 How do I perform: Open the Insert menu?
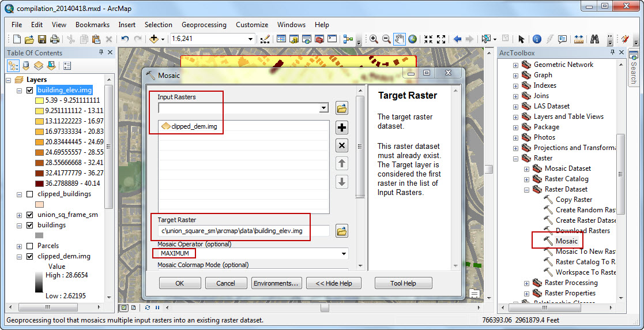click(x=127, y=25)
